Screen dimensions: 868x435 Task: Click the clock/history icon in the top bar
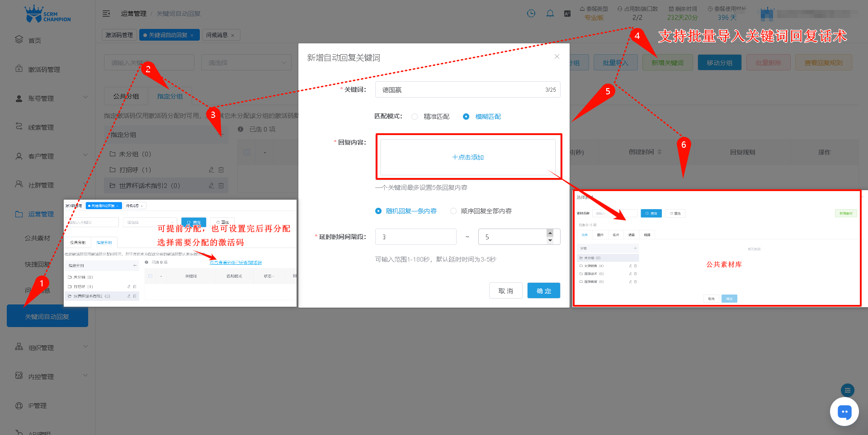(531, 13)
